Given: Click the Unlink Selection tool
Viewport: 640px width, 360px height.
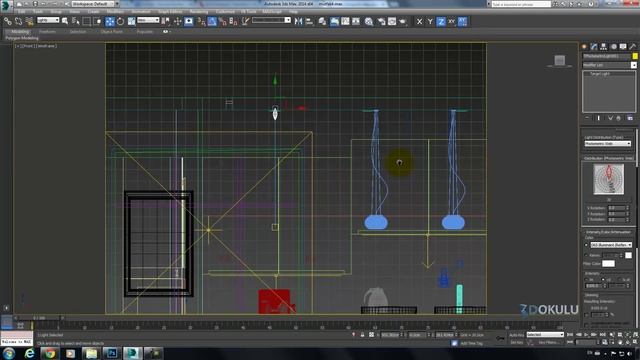Looking at the screenshot, I should point(18,21).
